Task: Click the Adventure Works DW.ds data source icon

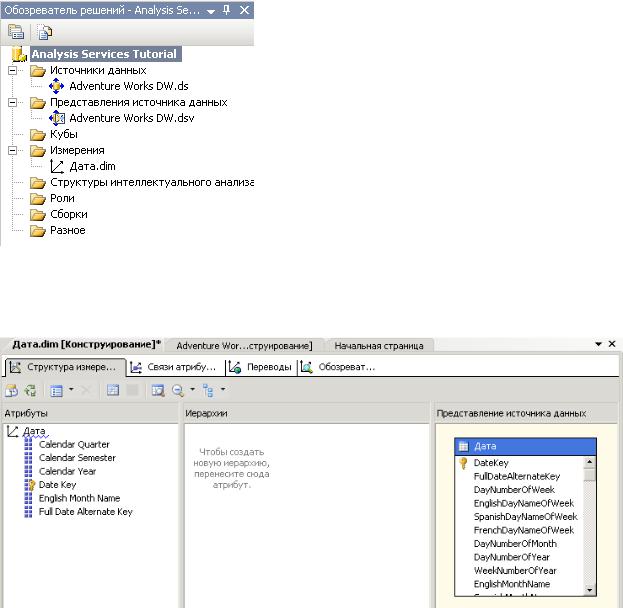Action: tap(56, 86)
